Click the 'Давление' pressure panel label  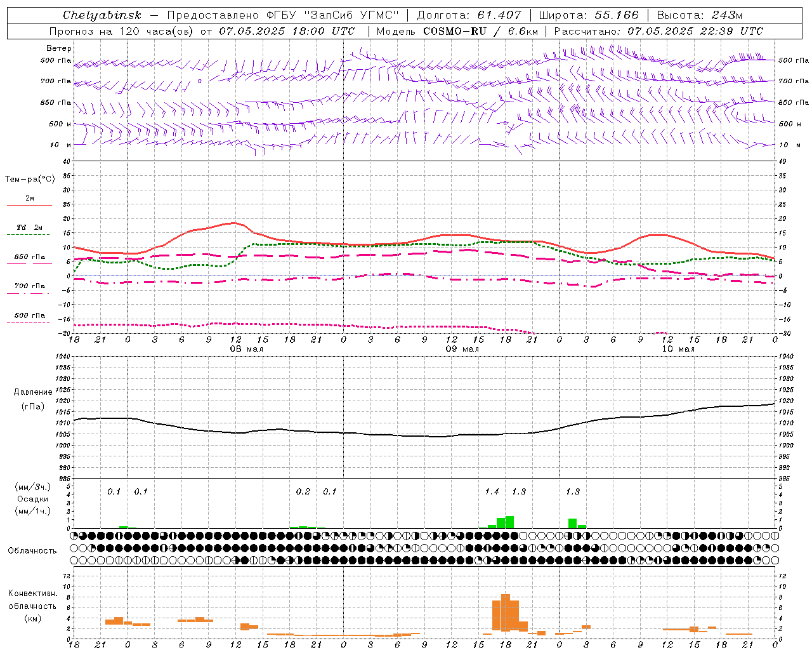tap(33, 392)
